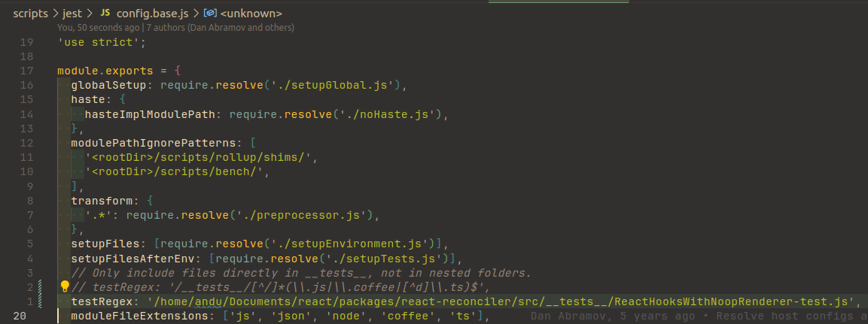
Task: Open the 'scripts' breadcrumb folder
Action: 30,14
